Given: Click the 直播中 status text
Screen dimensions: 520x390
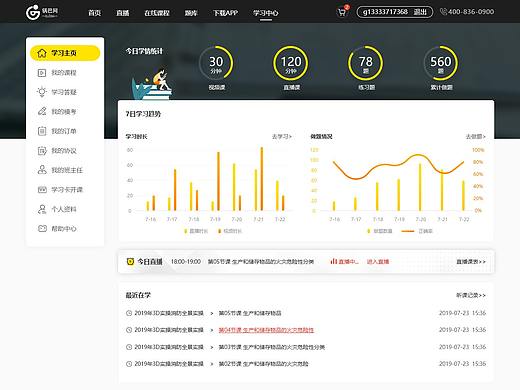Looking at the screenshot, I should [x=348, y=262].
